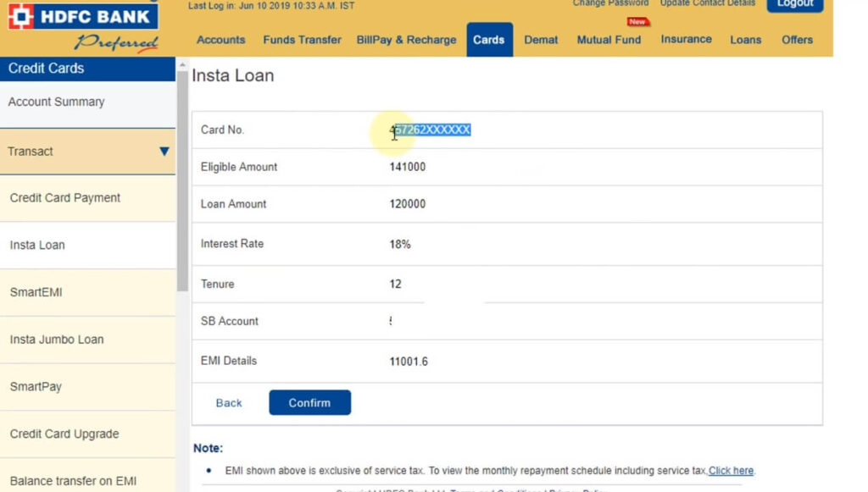Click Loan Amount value 120000
This screenshot has width=868, height=492.
[x=408, y=204]
